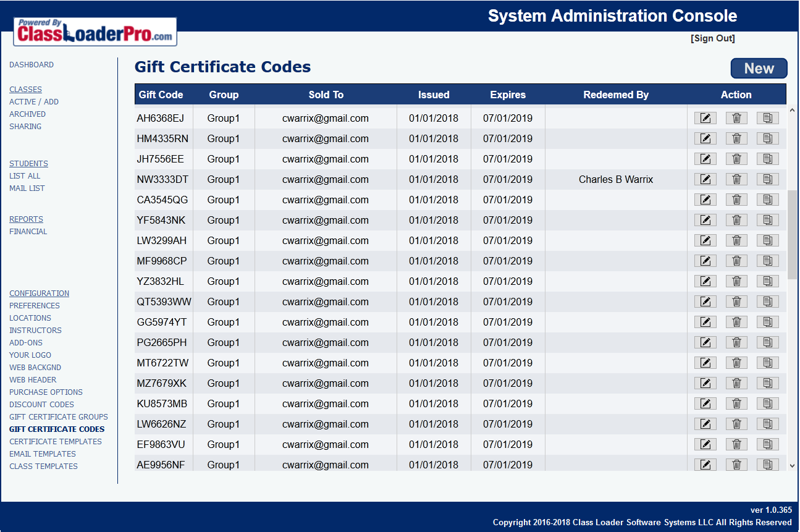This screenshot has height=532, width=800.
Task: Open the Dashboard link
Action: point(32,65)
